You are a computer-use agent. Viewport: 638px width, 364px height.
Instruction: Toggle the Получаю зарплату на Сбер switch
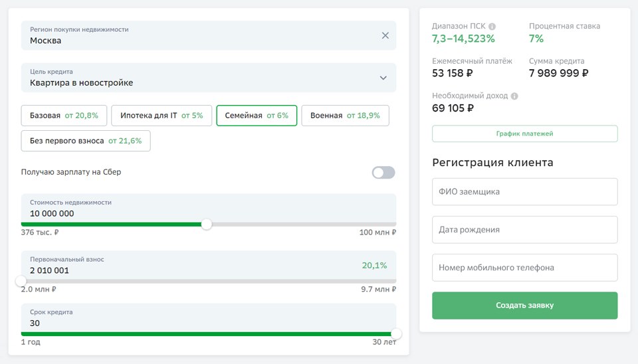[x=383, y=173]
